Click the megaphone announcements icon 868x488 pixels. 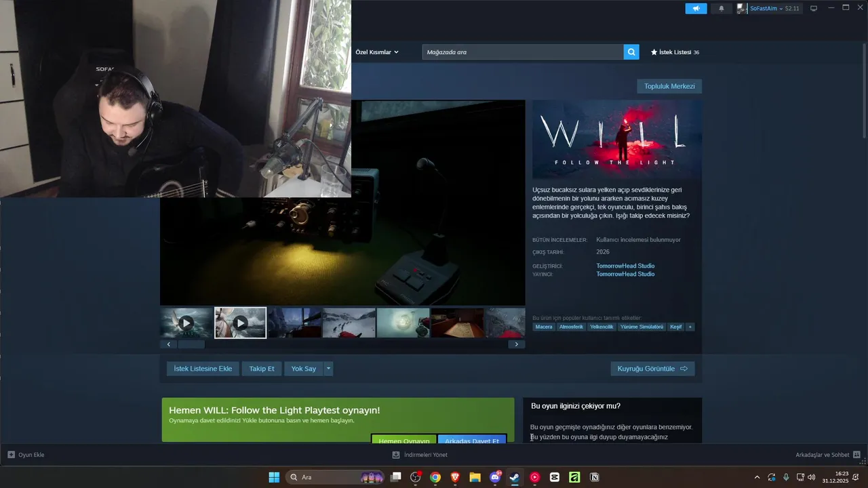696,8
